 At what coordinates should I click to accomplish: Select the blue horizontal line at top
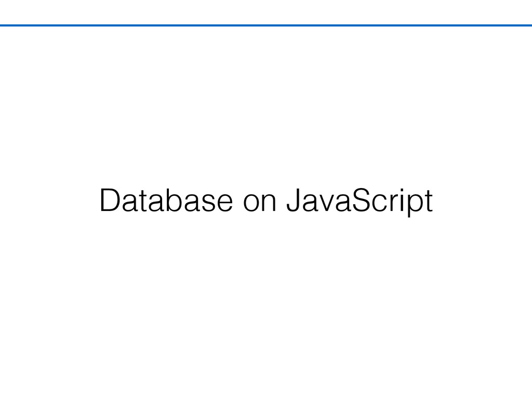coord(266,25)
